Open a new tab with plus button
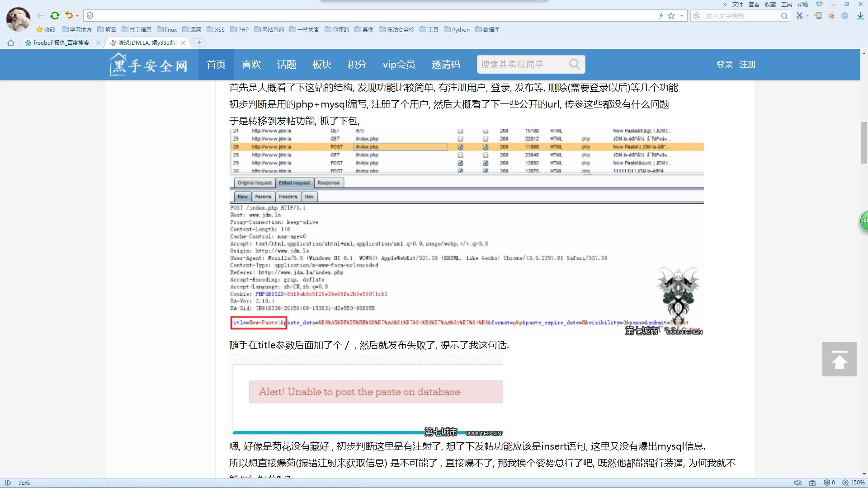 coord(199,42)
